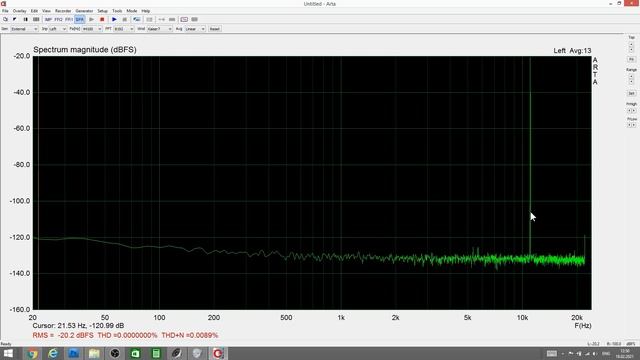Click the last gray toolbar icon
The image size is (640, 360).
point(194,19)
